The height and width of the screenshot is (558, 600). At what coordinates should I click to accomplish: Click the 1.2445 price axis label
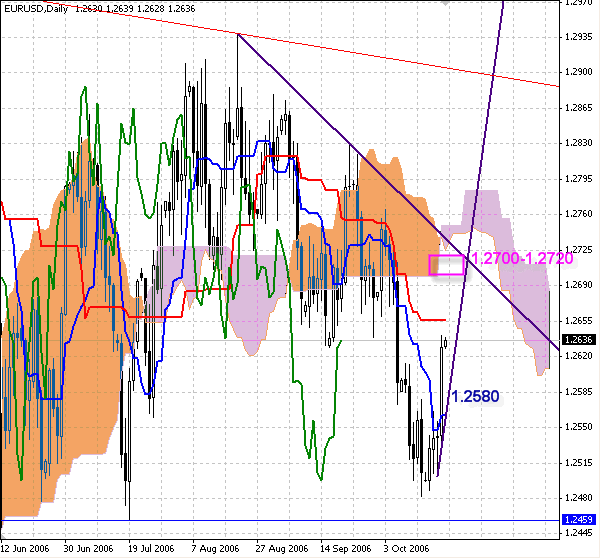coord(579,533)
